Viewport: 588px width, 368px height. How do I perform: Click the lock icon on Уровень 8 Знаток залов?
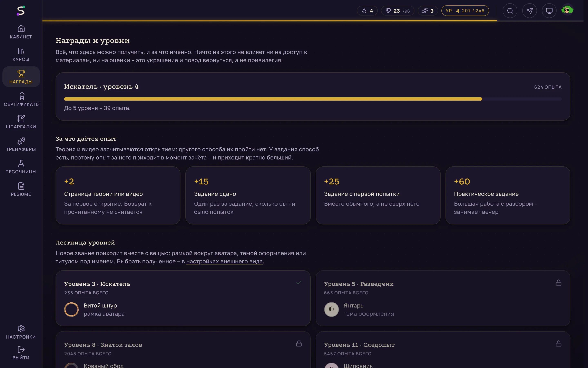pyautogui.click(x=299, y=343)
